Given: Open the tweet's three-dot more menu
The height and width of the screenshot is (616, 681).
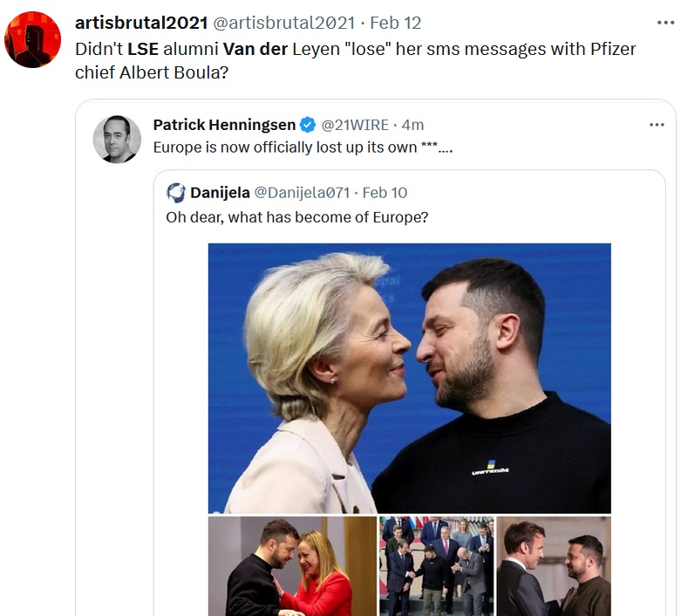Looking at the screenshot, I should 664,23.
